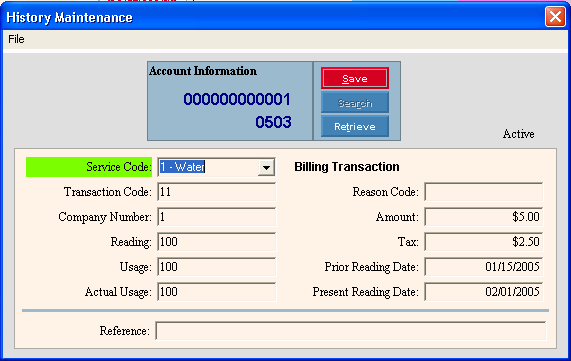Click the Amount field showing $5.00
Viewport: 571px width, 361px height.
coord(484,217)
